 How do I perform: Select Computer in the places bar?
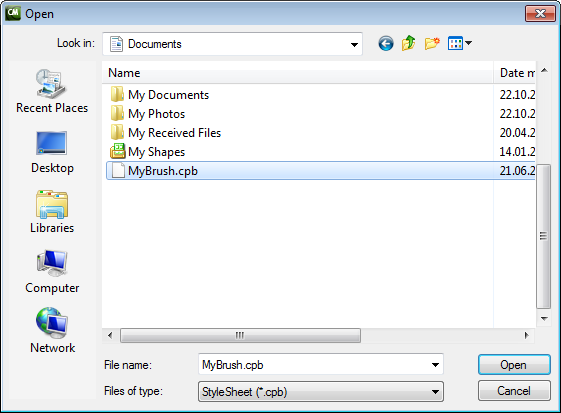[52, 272]
